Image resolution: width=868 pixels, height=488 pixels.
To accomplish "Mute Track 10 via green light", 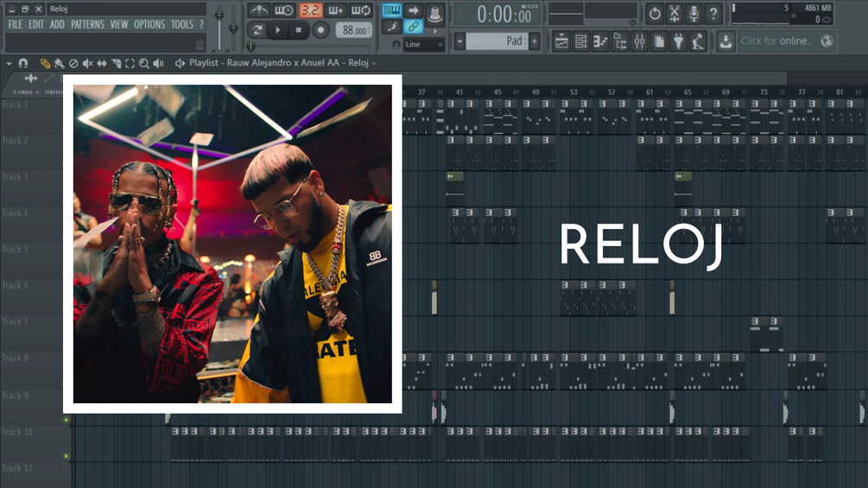I will click(x=66, y=456).
